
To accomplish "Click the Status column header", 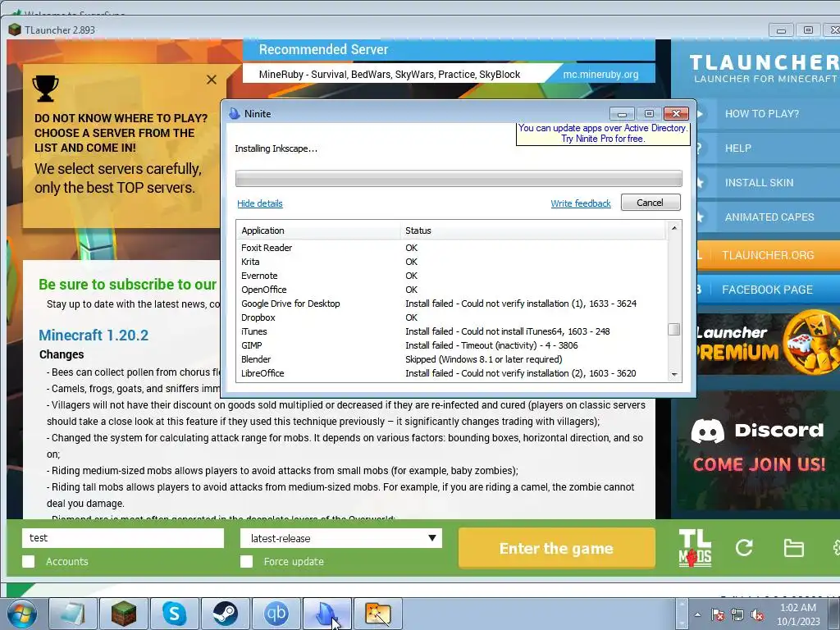I will pos(532,231).
